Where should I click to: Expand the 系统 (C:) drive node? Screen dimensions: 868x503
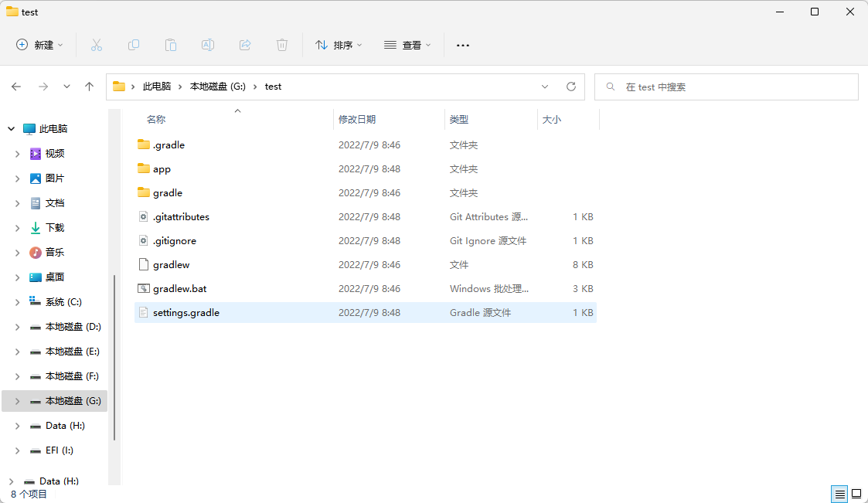tap(17, 301)
